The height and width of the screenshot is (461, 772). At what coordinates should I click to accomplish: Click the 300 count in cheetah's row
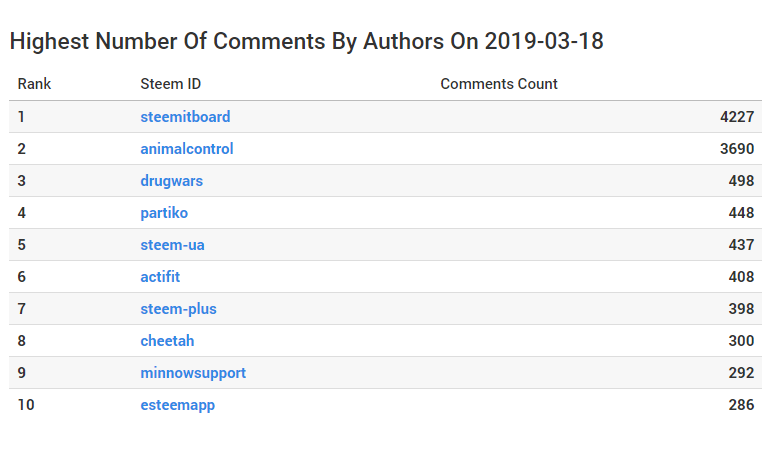[741, 341]
